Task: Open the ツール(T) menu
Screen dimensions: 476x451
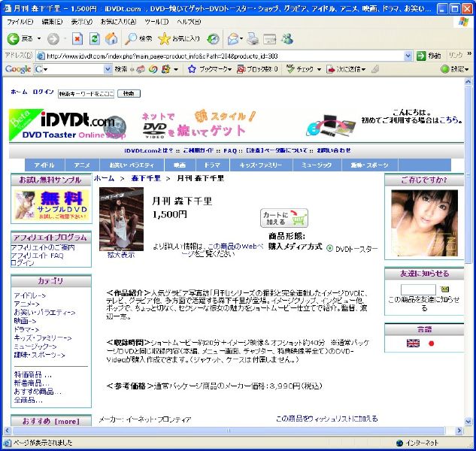Action: 156,22
